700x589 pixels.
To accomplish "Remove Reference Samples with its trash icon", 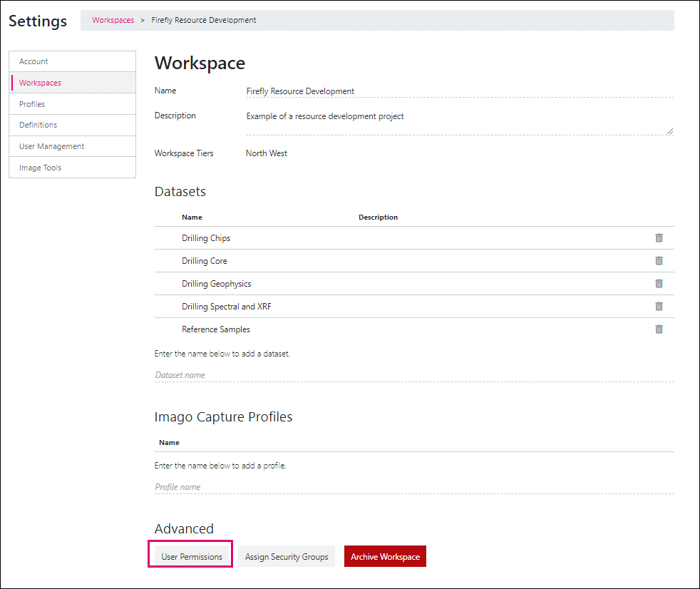I will point(659,329).
